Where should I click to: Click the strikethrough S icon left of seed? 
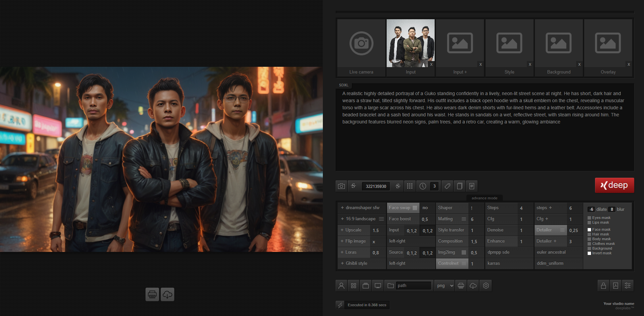tap(353, 186)
